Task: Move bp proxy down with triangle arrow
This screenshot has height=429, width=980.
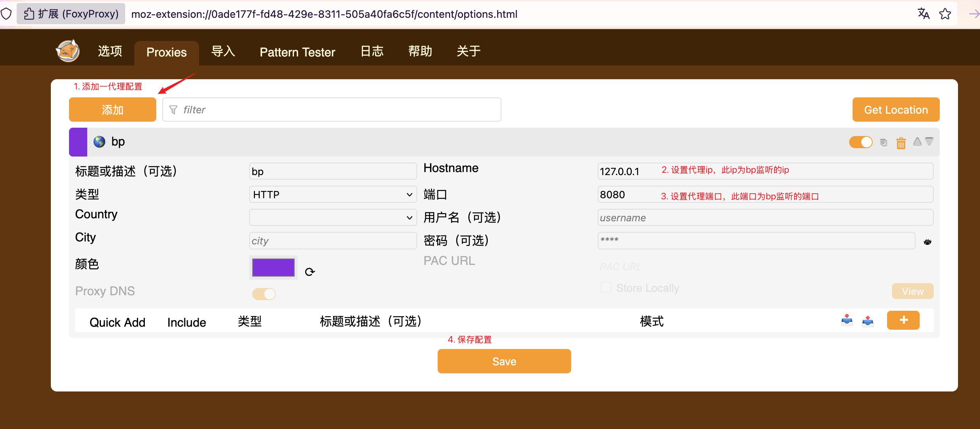Action: (x=929, y=142)
